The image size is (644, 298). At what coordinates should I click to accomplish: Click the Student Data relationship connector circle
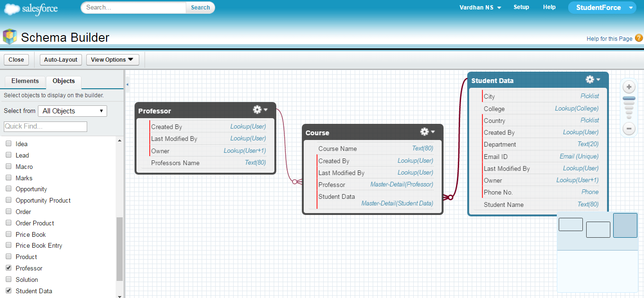[451, 197]
